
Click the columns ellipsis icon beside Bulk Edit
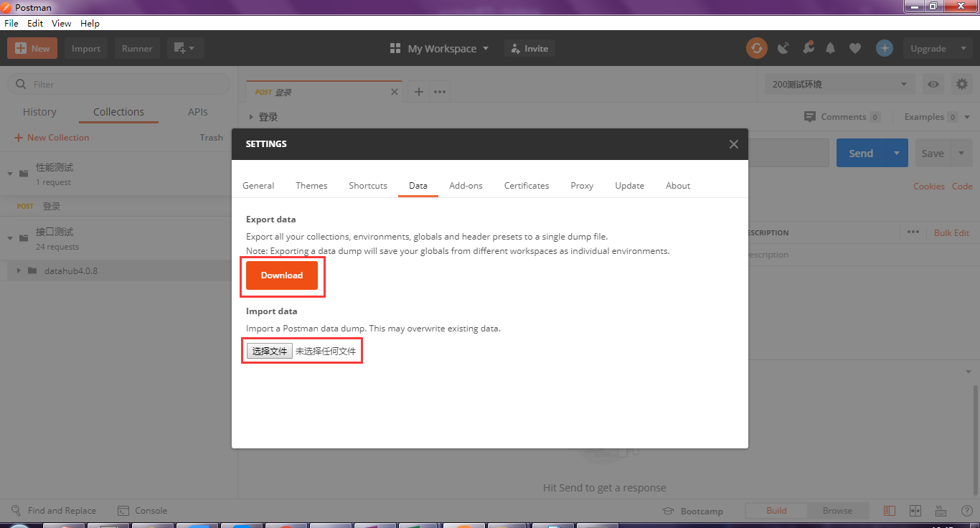(x=913, y=232)
